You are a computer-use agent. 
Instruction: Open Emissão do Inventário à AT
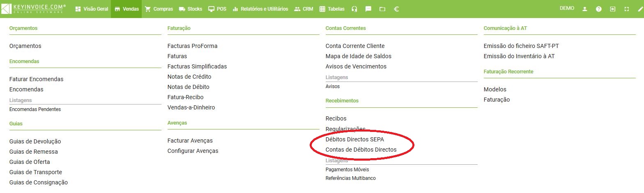click(x=519, y=56)
